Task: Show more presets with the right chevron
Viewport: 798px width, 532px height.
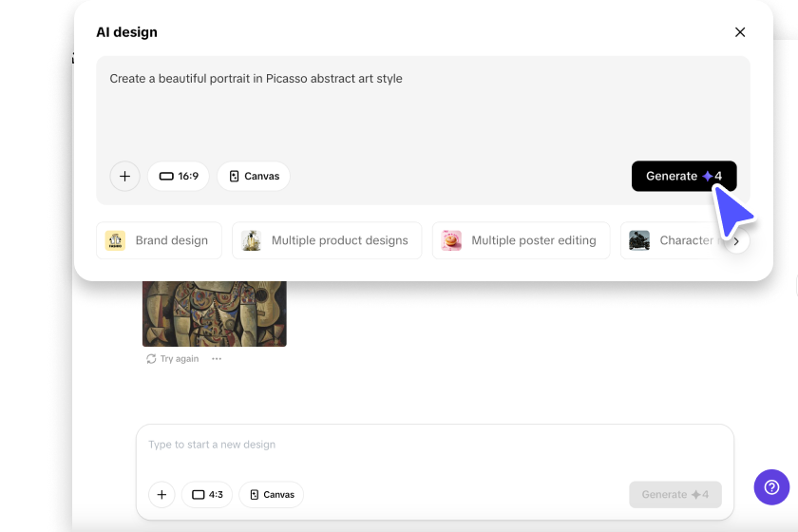Action: (736, 241)
